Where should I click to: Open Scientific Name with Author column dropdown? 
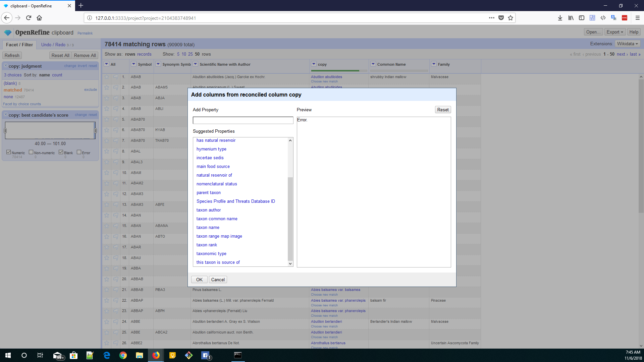196,64
